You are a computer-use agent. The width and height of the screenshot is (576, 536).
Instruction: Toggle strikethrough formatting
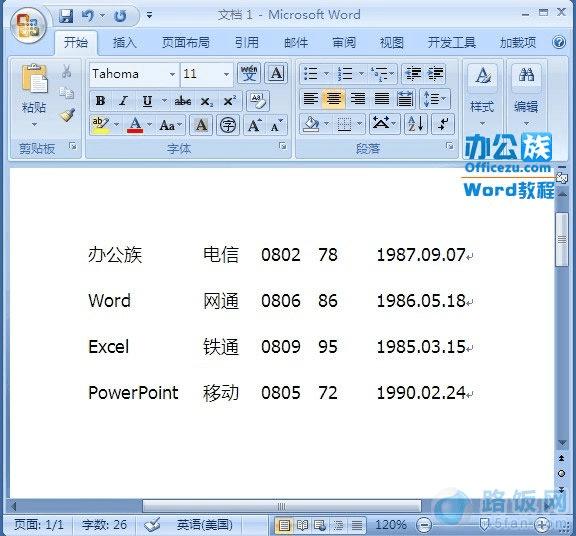point(183,101)
